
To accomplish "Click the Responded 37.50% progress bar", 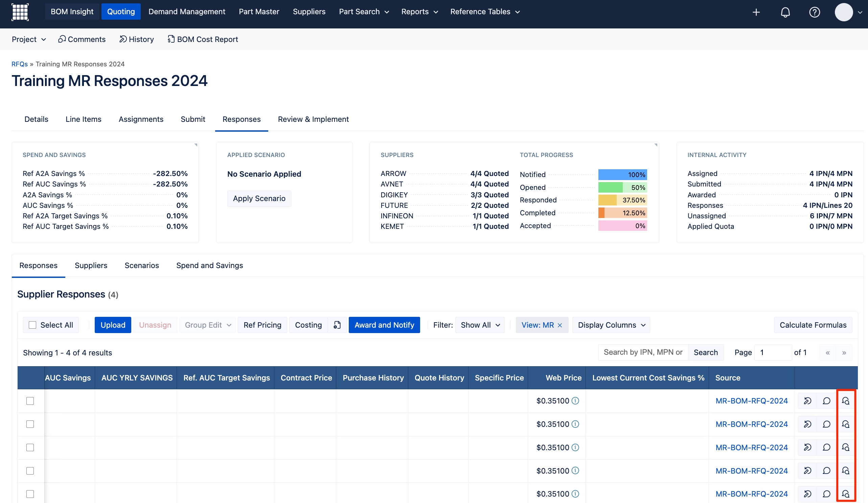I will (622, 200).
